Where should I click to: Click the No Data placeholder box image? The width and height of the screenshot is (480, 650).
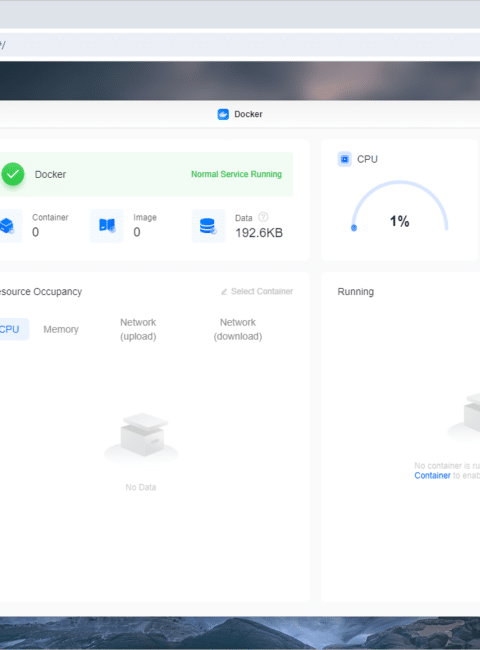click(141, 437)
